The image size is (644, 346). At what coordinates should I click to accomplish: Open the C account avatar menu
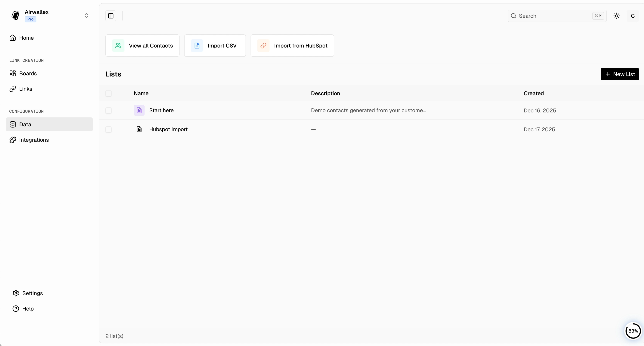633,16
